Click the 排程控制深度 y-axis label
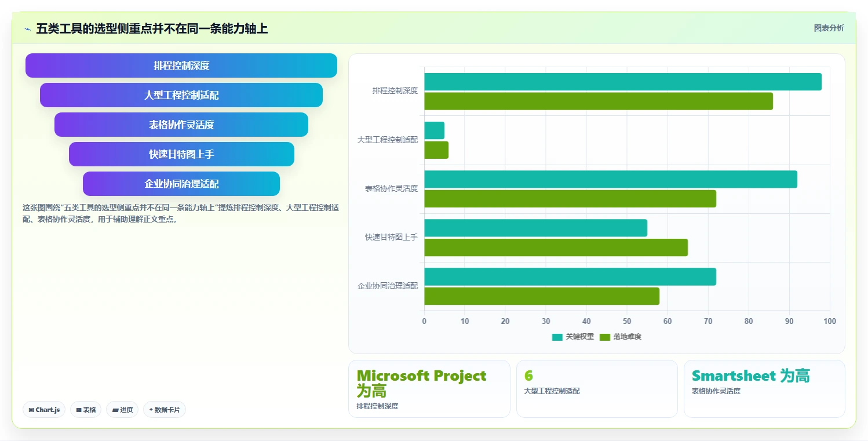This screenshot has height=441, width=868. (x=395, y=91)
